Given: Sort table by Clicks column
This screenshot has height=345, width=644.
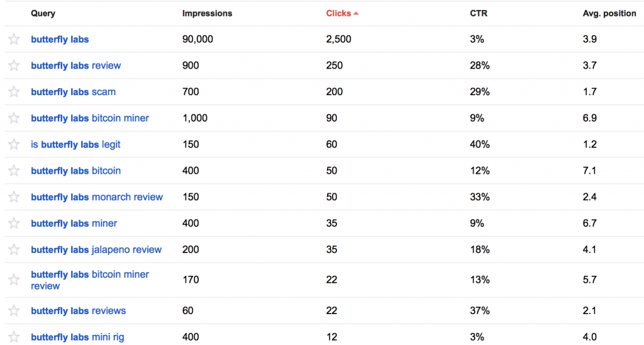Looking at the screenshot, I should click(x=338, y=13).
